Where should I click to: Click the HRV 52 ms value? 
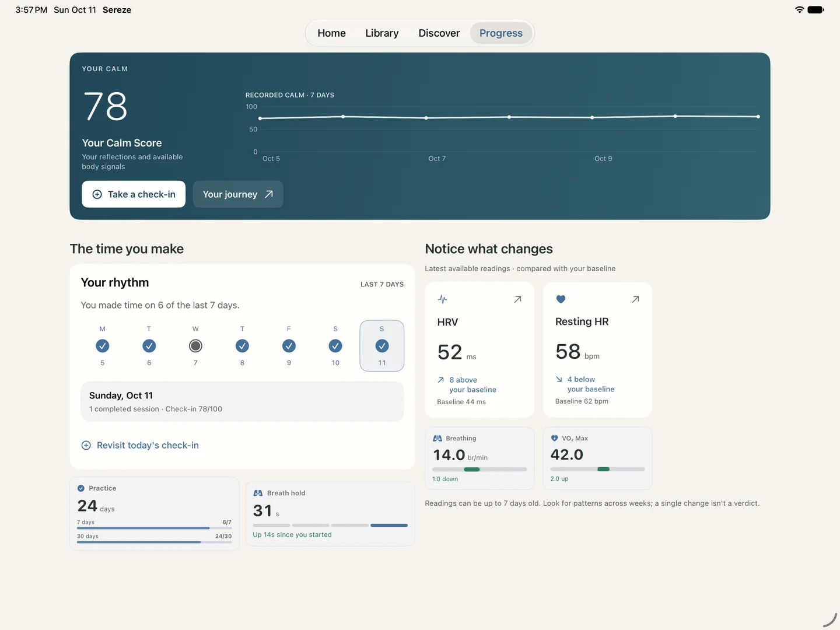[x=457, y=352]
